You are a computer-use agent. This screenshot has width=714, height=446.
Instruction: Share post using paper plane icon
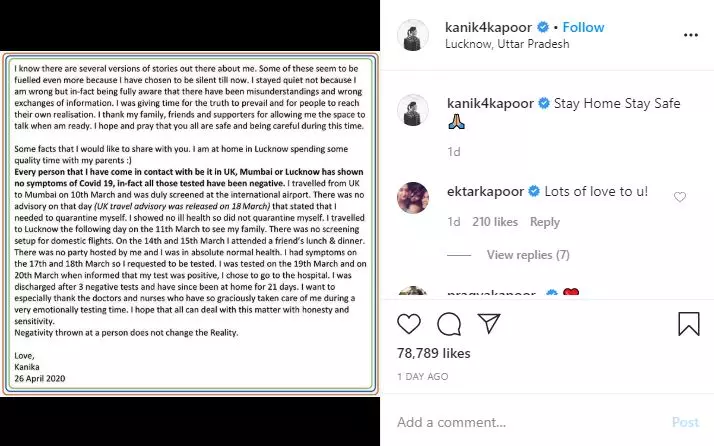coord(489,323)
